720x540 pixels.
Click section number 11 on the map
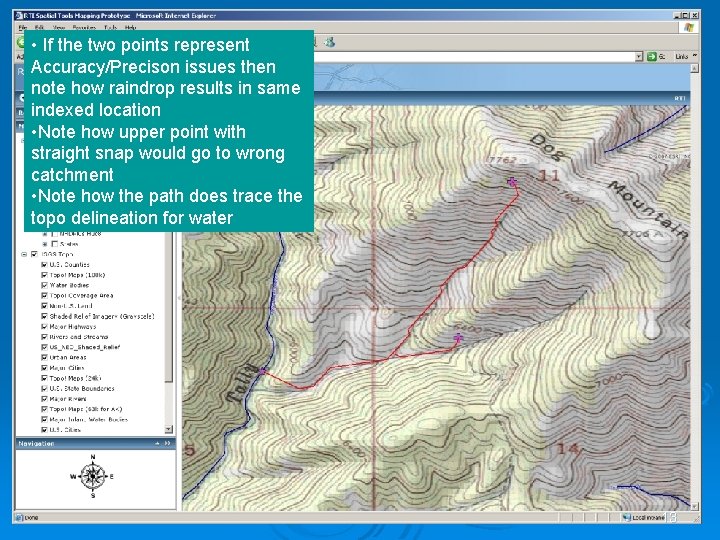click(x=549, y=175)
